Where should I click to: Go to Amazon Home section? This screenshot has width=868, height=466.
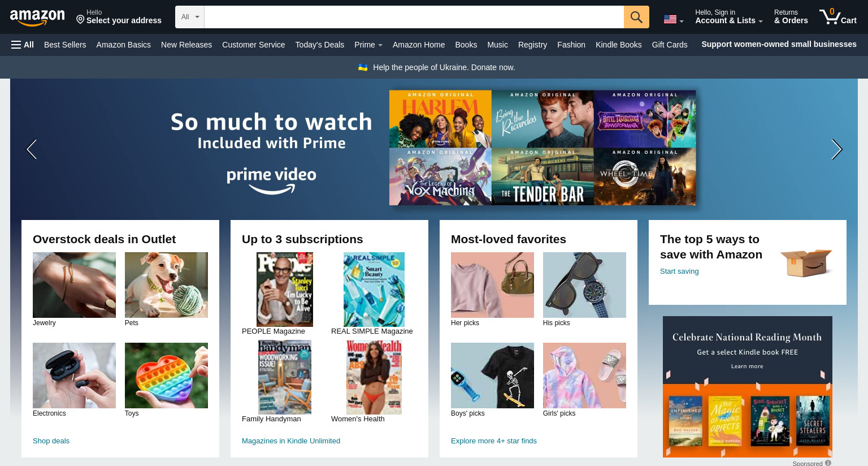419,45
